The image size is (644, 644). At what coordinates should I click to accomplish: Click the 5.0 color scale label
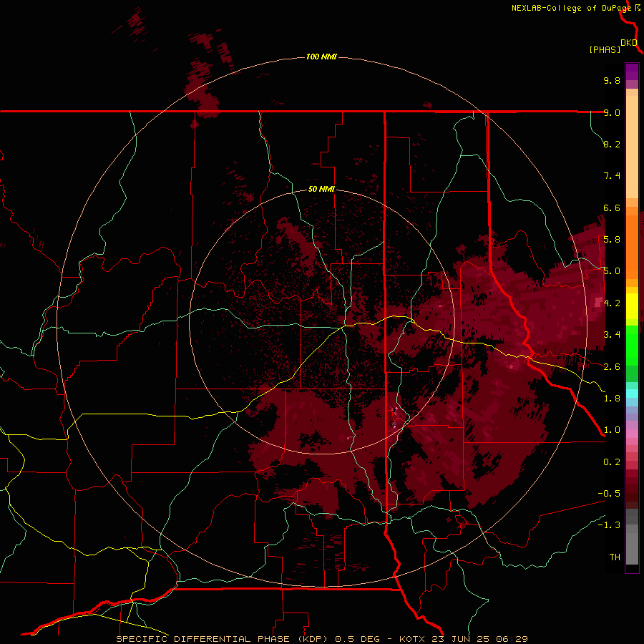[612, 271]
